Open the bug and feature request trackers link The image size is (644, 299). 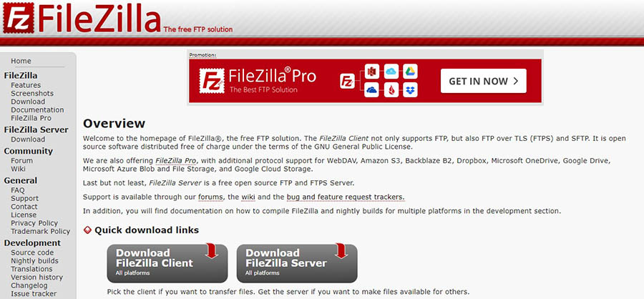pos(346,197)
